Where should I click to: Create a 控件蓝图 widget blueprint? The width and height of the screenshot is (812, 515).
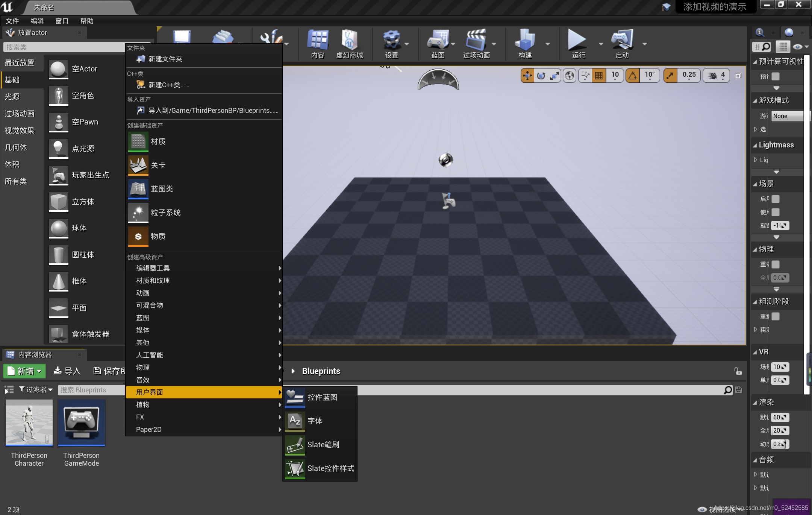point(320,398)
